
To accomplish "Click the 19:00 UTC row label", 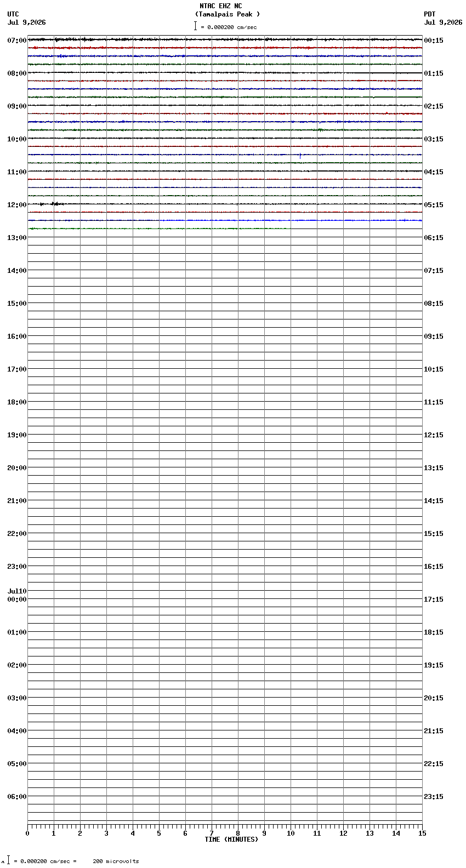I will point(17,435).
